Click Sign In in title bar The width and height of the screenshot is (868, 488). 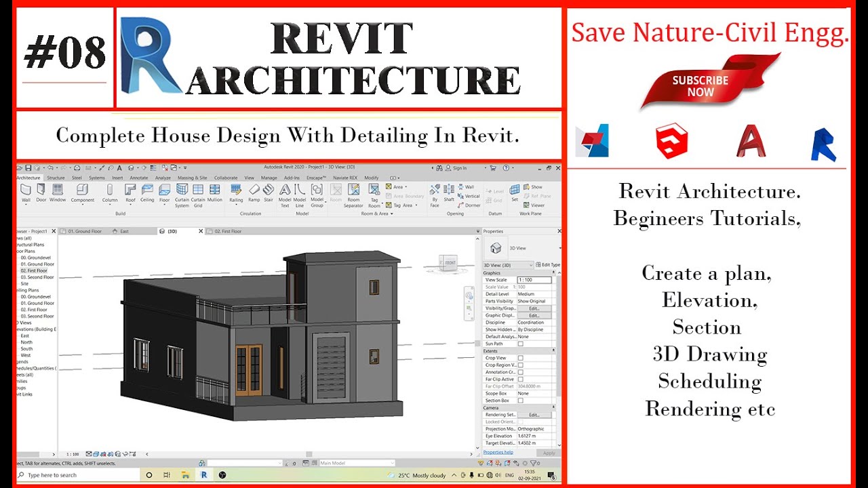coord(456,168)
